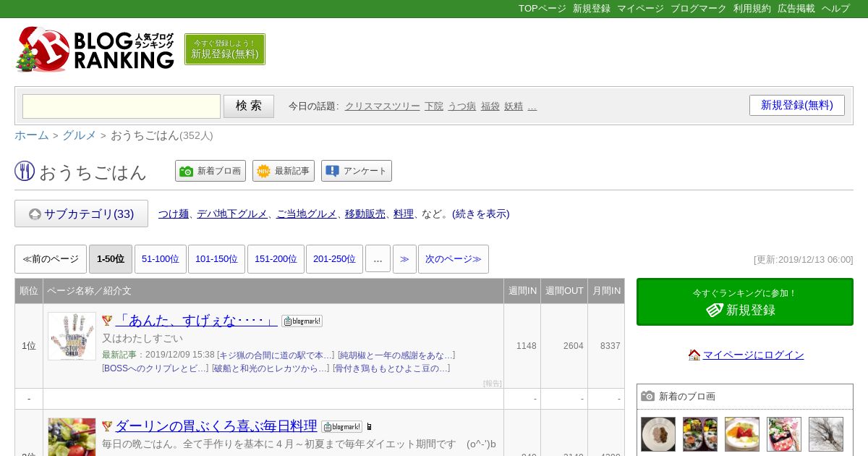The width and height of the screenshot is (868, 456).
Task: Focus the search text field
Action: pos(122,106)
